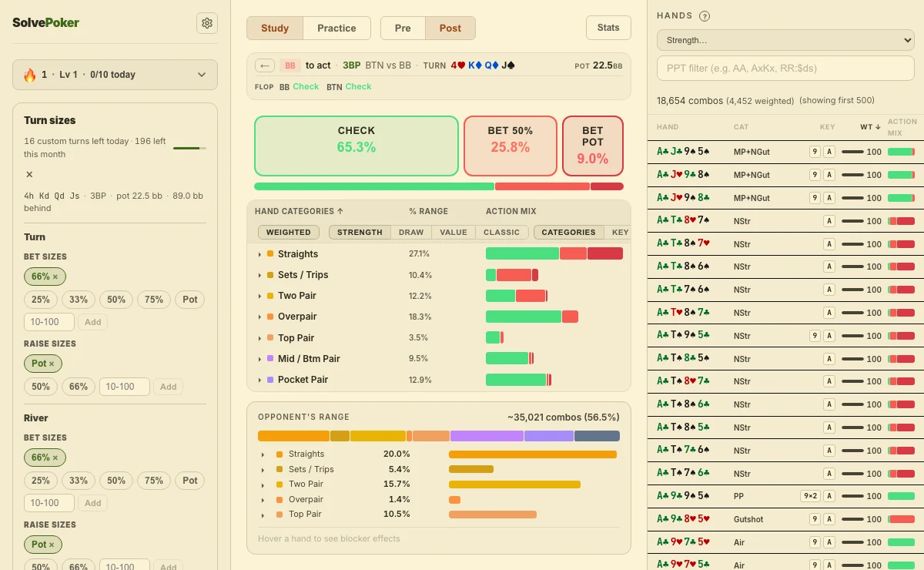Click BB's green Check flop action
This screenshot has height=570, width=924.
(x=306, y=87)
